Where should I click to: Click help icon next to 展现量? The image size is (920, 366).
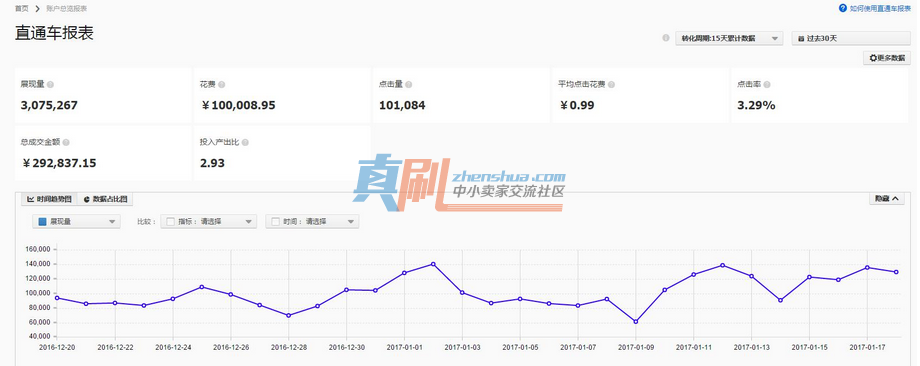(x=50, y=84)
